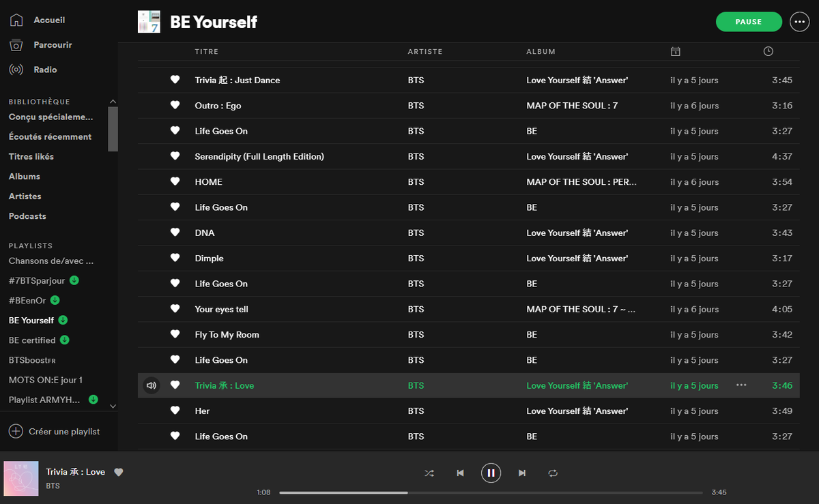The image size is (819, 504).
Task: Open Conçu spécialement library section
Action: click(51, 117)
